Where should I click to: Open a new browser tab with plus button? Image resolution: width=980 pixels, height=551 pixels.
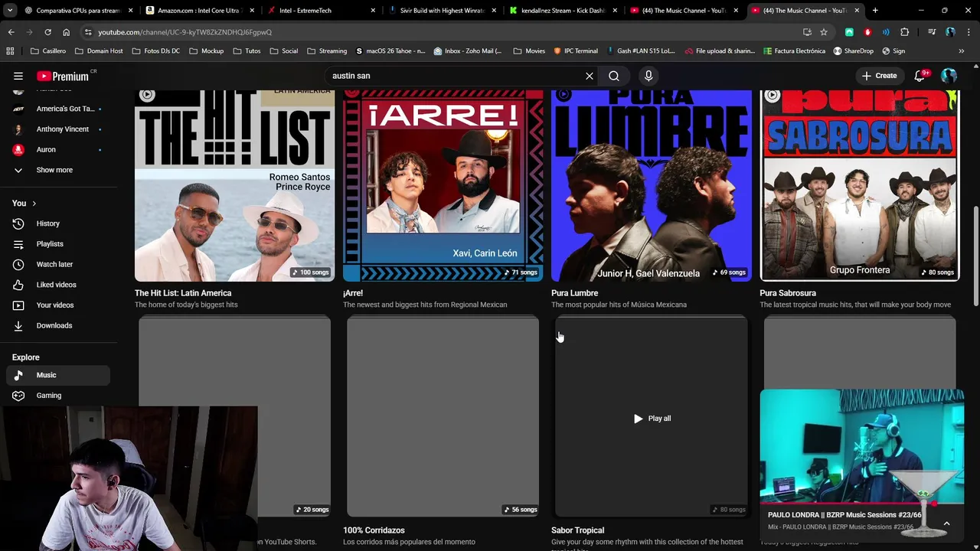tap(875, 11)
